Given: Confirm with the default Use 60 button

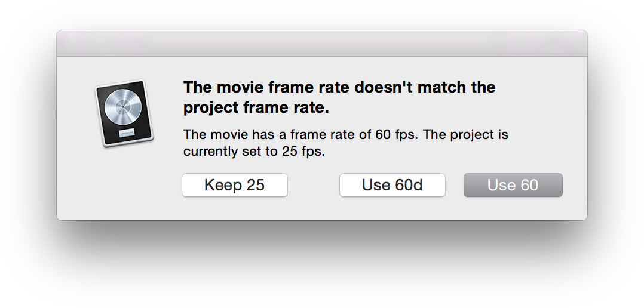Looking at the screenshot, I should tap(513, 185).
